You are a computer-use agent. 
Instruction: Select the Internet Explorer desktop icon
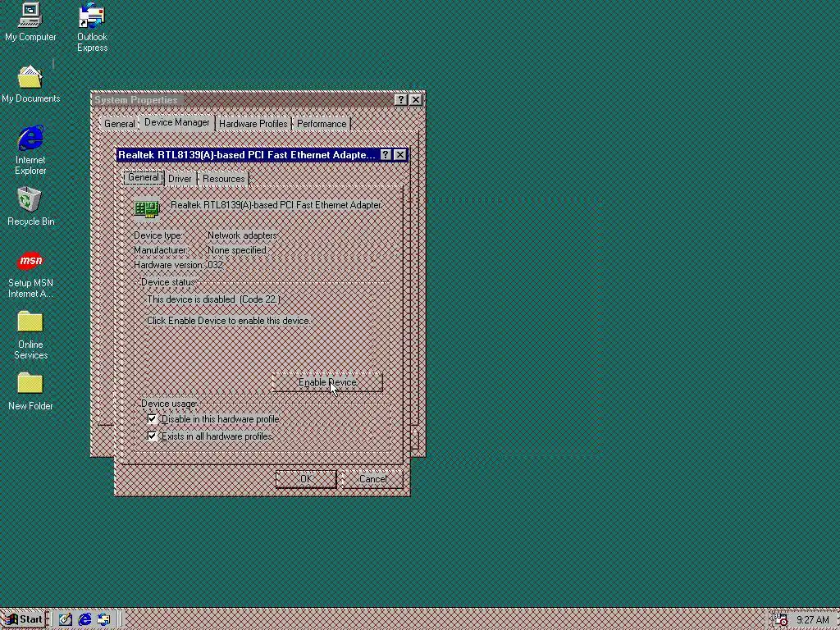click(x=30, y=150)
